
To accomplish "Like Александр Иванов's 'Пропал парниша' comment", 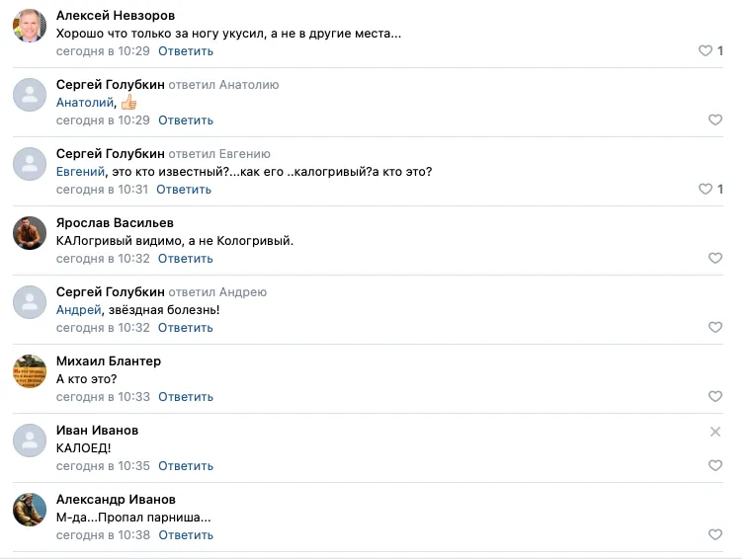I will click(715, 534).
